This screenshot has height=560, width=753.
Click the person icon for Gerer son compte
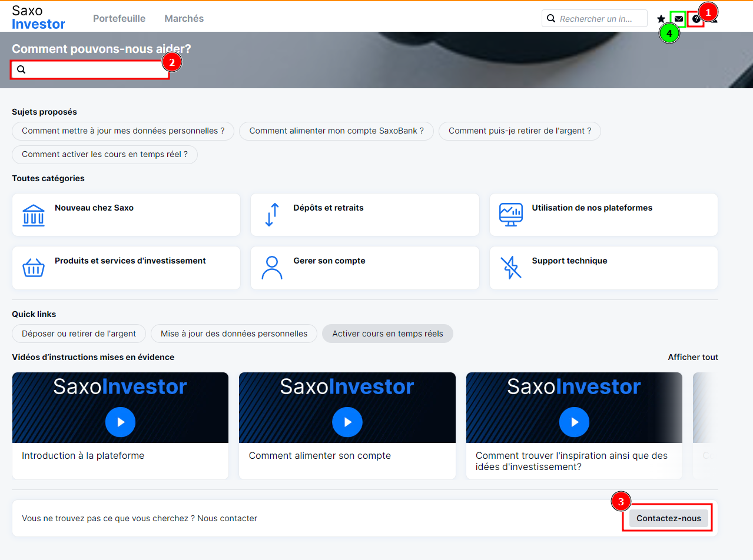coord(272,268)
